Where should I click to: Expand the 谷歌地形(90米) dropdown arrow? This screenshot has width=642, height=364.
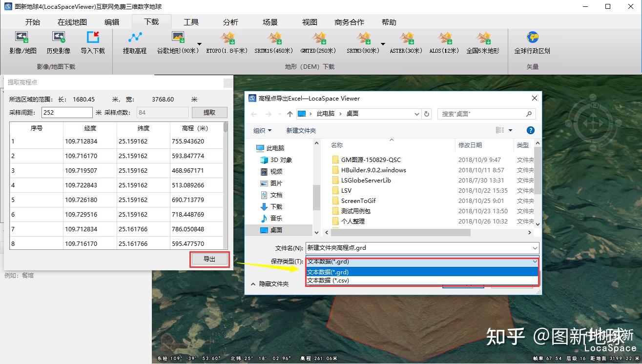pos(199,44)
